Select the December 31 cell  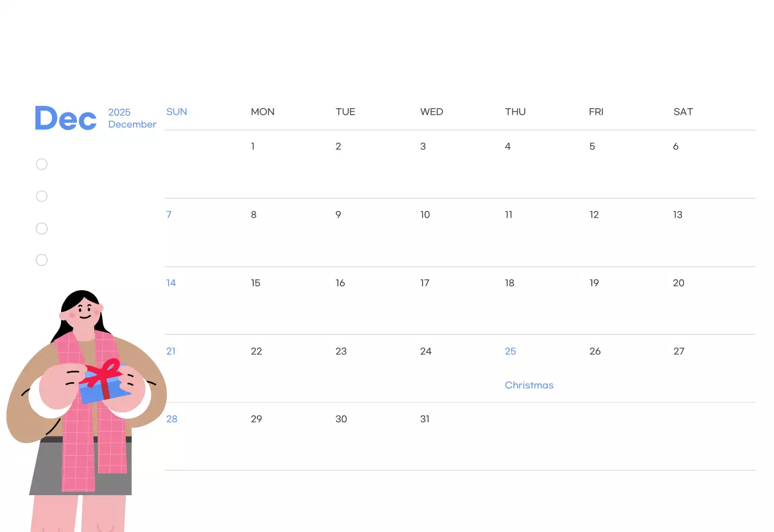coord(425,419)
